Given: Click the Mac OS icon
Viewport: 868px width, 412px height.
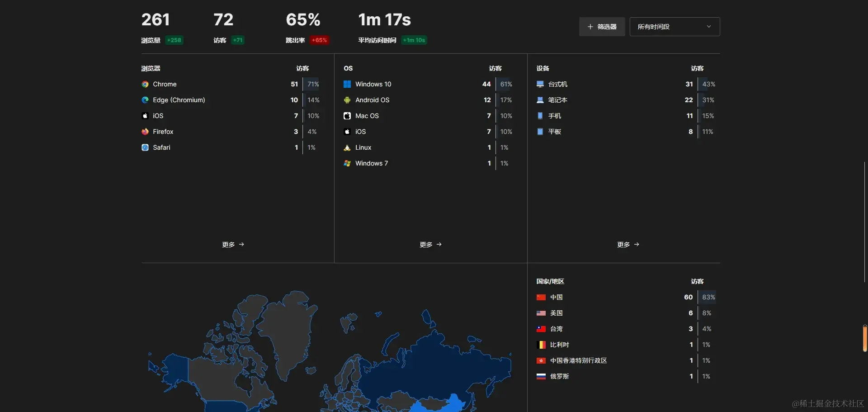Looking at the screenshot, I should (347, 116).
